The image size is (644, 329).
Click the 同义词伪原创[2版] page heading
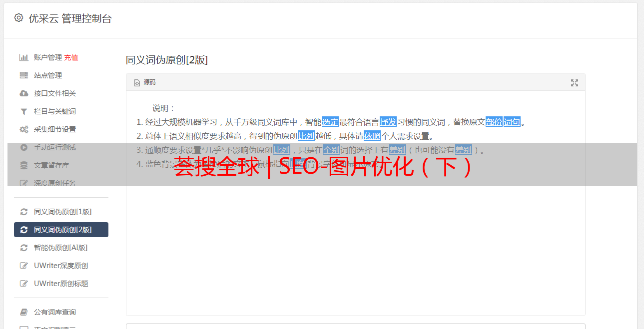[x=167, y=60]
